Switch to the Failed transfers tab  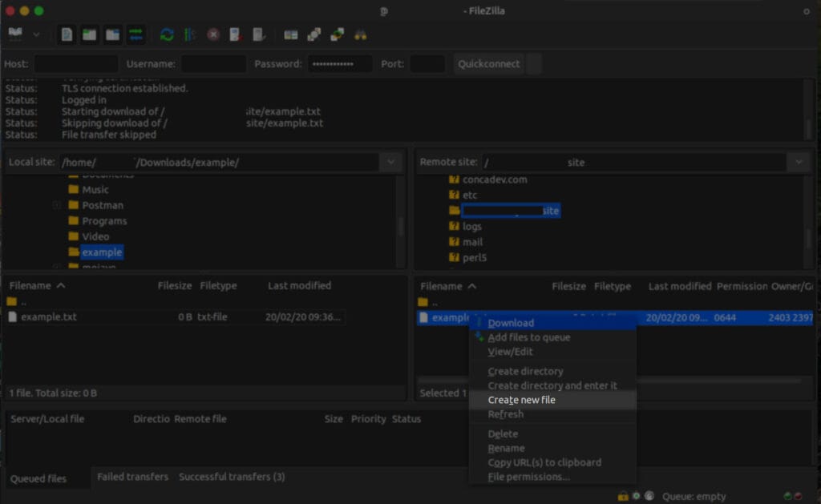tap(132, 477)
